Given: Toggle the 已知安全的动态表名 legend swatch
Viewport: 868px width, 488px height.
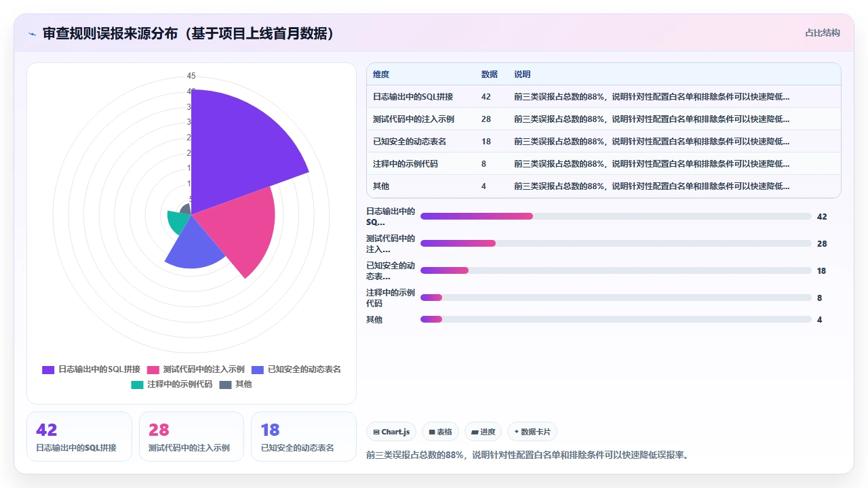Looking at the screenshot, I should click(258, 369).
